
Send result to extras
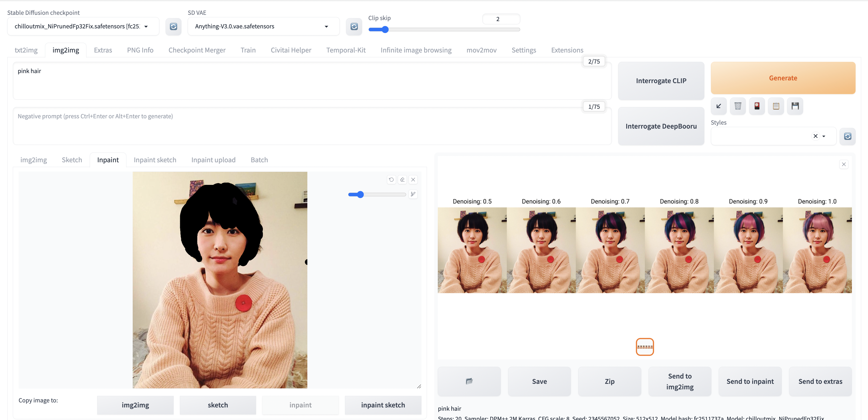tap(820, 381)
